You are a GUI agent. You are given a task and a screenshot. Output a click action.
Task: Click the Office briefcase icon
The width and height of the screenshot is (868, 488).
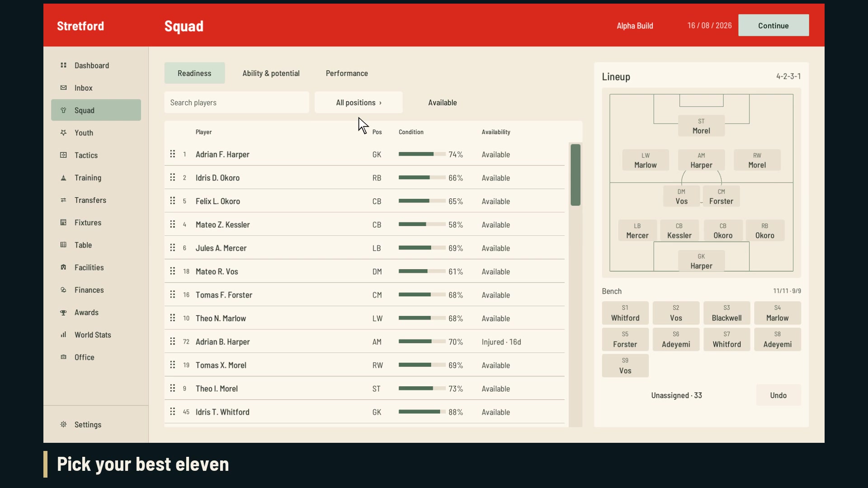click(x=63, y=357)
